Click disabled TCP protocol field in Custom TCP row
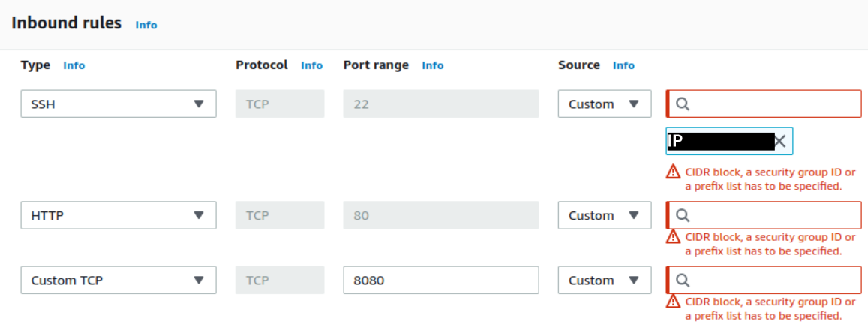 pyautogui.click(x=280, y=280)
